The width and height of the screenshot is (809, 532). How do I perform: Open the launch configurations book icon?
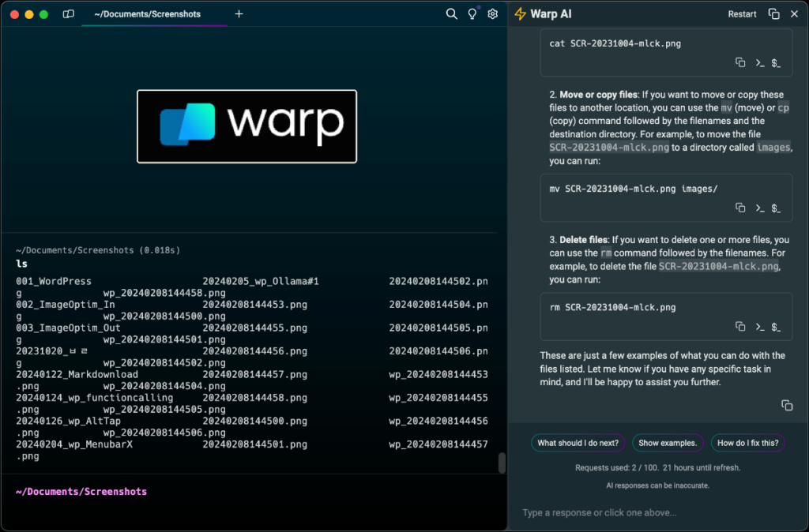(68, 13)
